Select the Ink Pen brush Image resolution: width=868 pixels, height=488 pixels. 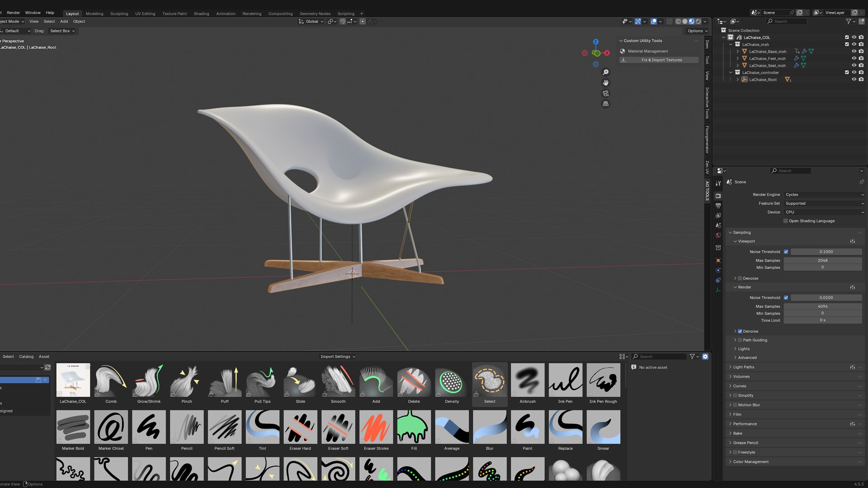565,384
